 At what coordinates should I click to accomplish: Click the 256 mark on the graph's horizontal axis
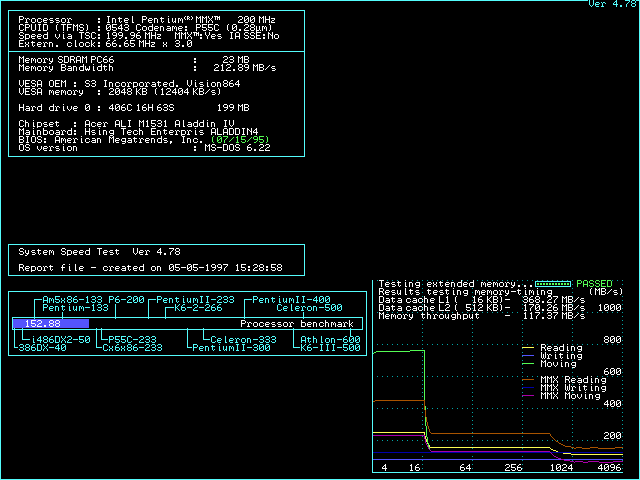pyautogui.click(x=513, y=468)
